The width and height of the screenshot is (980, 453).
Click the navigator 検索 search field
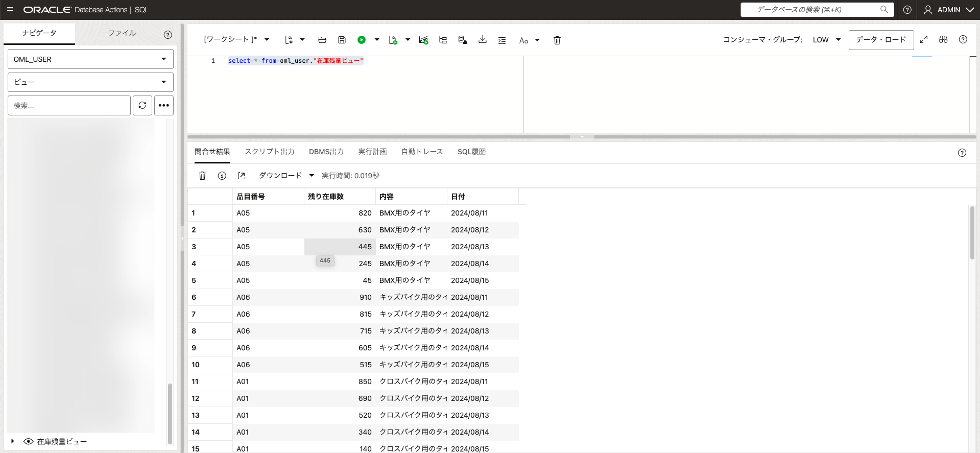(69, 105)
